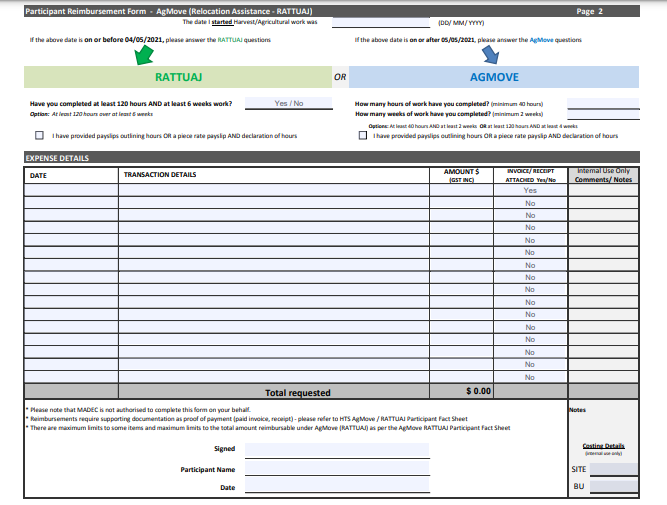This screenshot has height=505, width=667.
Task: Click the hours of work completed field
Action: click(603, 103)
